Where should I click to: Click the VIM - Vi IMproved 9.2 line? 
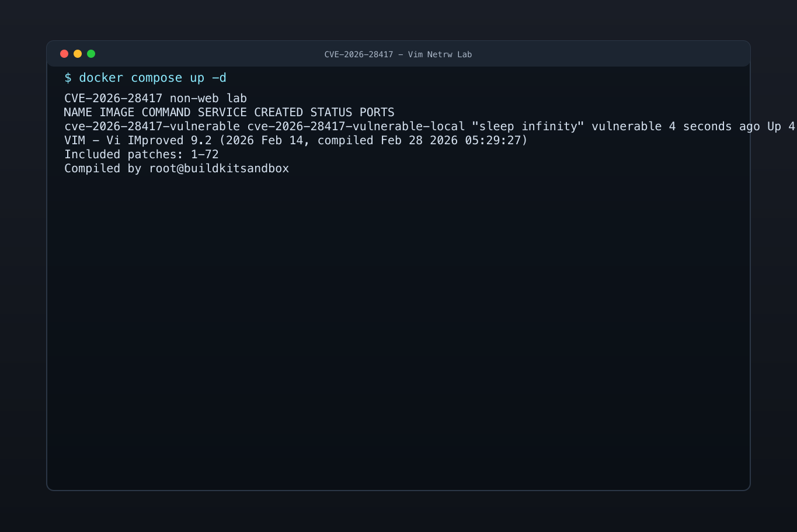[140, 140]
